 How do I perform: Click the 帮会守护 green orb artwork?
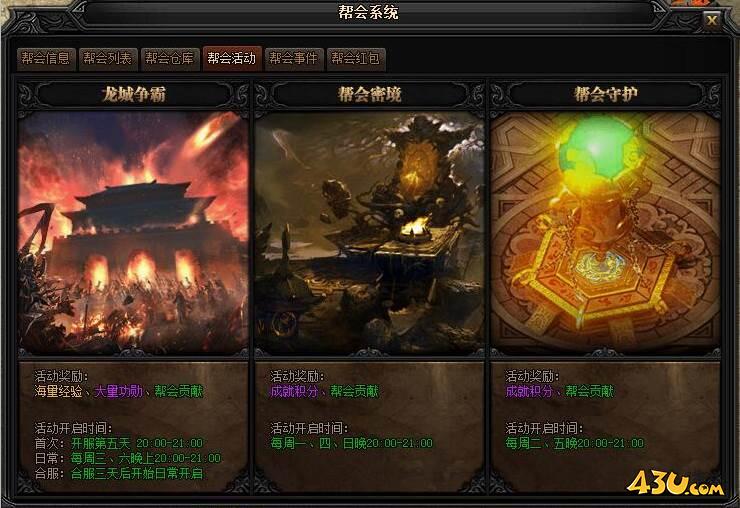coord(605,233)
